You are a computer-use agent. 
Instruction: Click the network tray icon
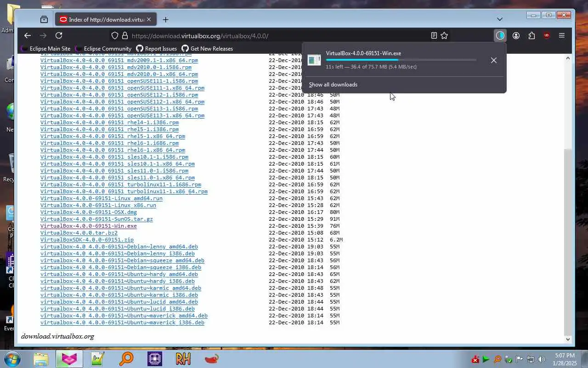(x=530, y=359)
